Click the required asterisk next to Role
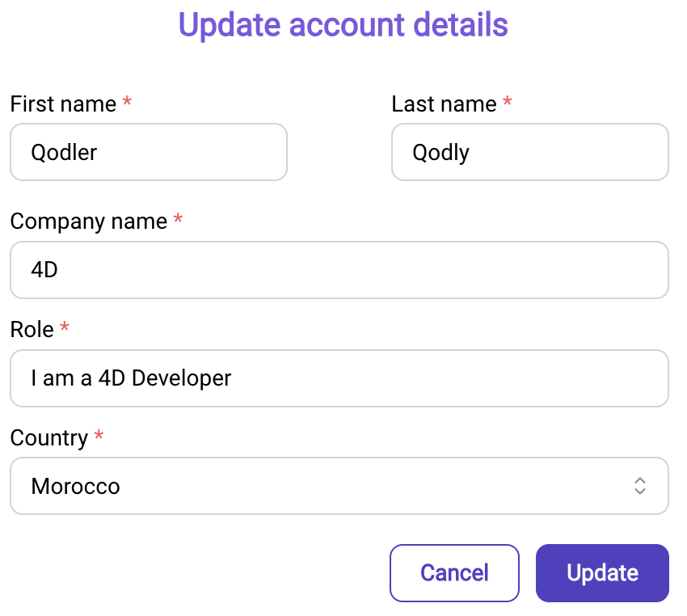The width and height of the screenshot is (687, 616). tap(65, 327)
